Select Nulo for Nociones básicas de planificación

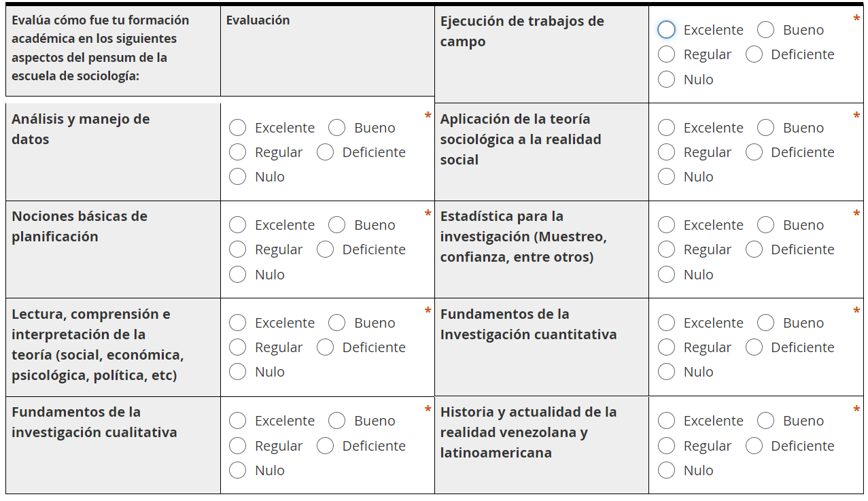[x=237, y=275]
